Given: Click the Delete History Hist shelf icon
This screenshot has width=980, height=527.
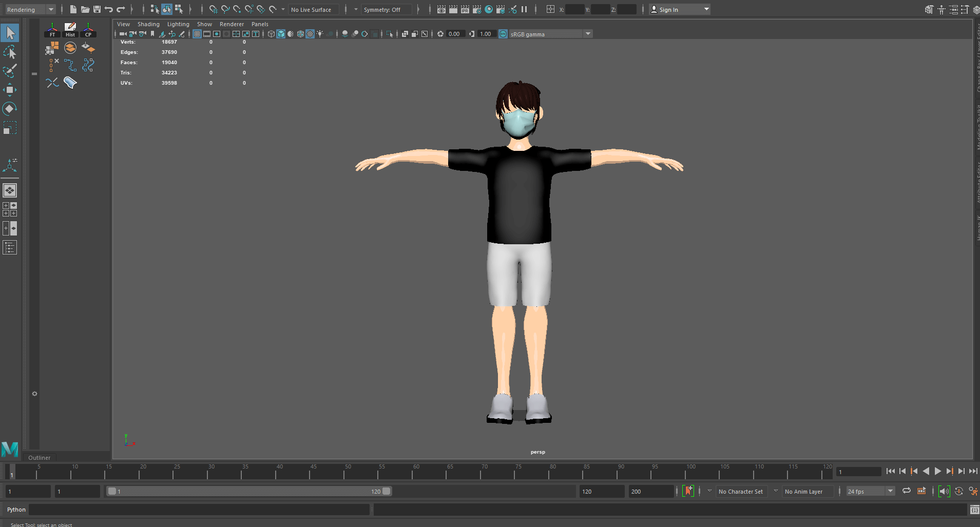Looking at the screenshot, I should [x=70, y=30].
